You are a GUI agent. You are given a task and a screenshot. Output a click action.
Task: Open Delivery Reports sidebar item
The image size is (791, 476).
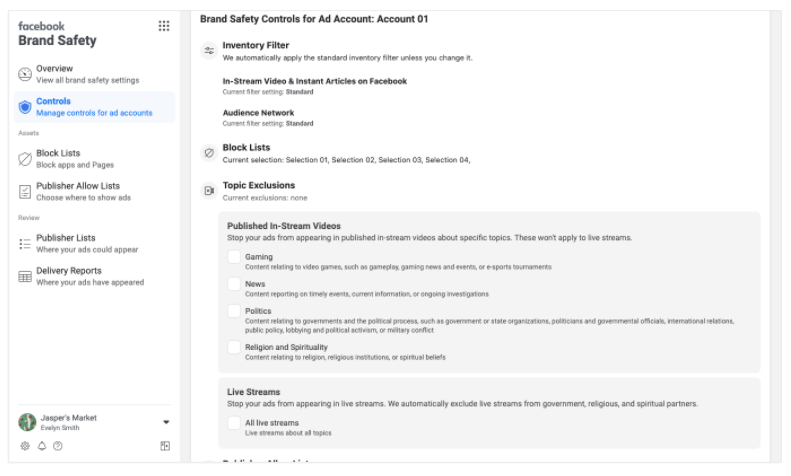(x=94, y=276)
